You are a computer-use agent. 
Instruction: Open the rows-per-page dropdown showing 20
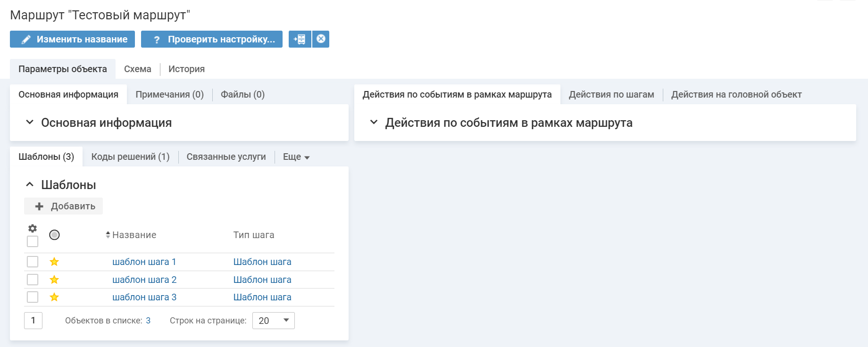[273, 321]
